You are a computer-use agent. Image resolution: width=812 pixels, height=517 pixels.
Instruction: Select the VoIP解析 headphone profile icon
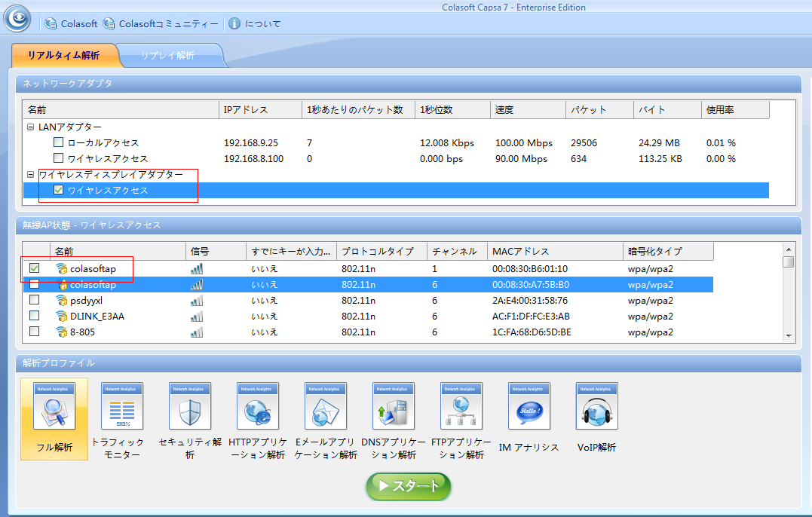click(x=596, y=406)
